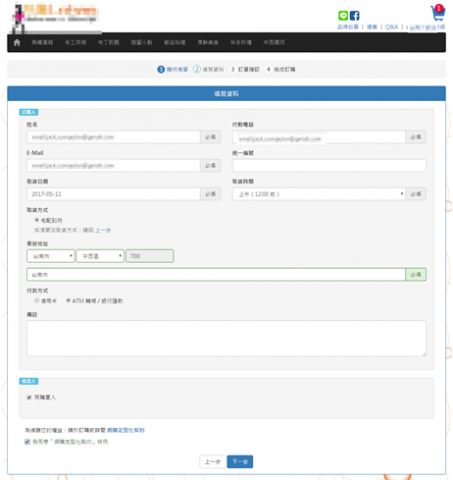Open the city dropdown showing 台南市
453x480 pixels.
(51, 256)
